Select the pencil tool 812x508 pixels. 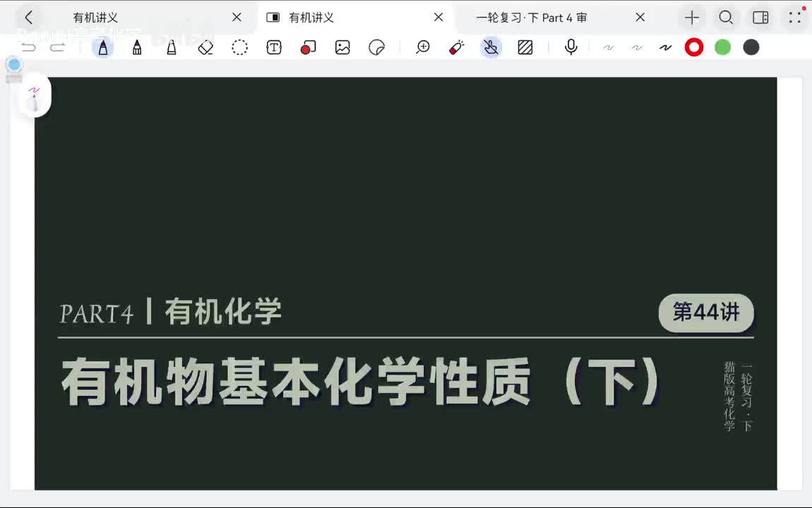coord(137,47)
